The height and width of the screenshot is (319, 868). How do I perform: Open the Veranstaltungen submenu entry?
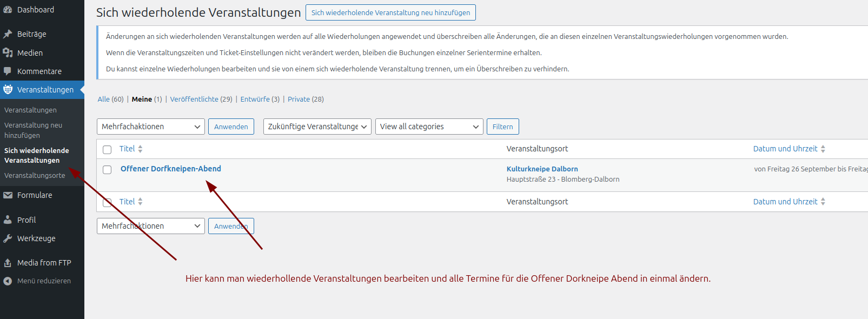coord(30,110)
